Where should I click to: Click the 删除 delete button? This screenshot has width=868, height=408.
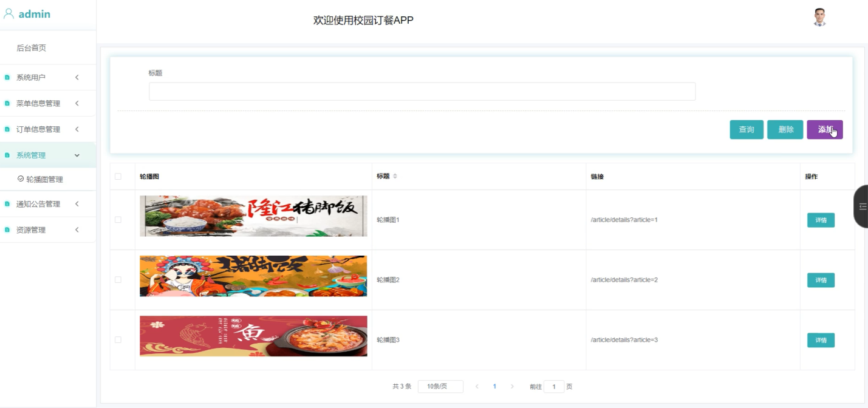pyautogui.click(x=785, y=130)
